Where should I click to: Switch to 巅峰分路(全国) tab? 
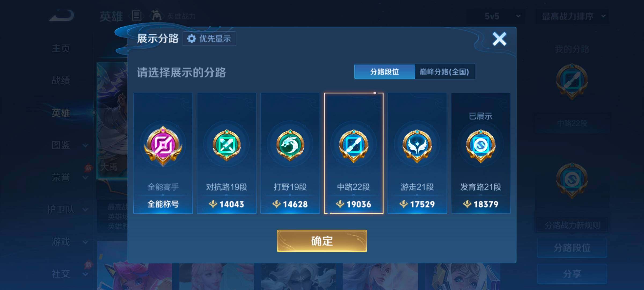(x=445, y=72)
